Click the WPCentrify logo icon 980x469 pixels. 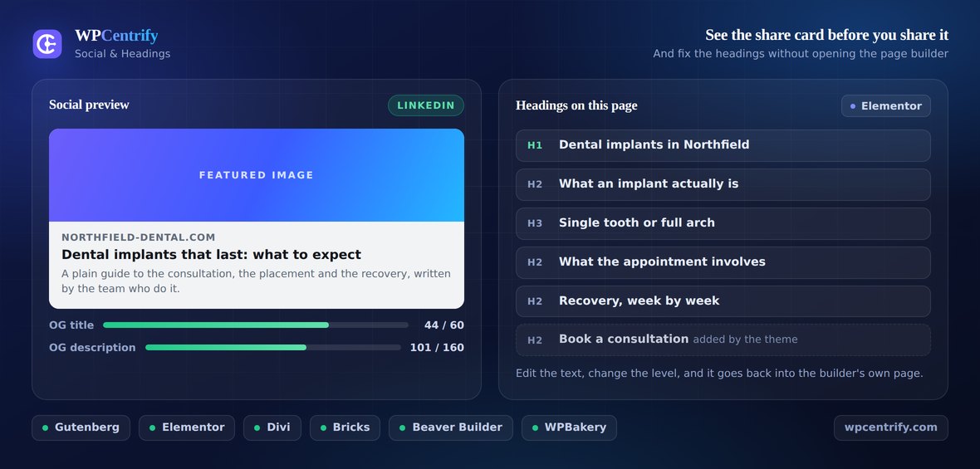[x=47, y=44]
